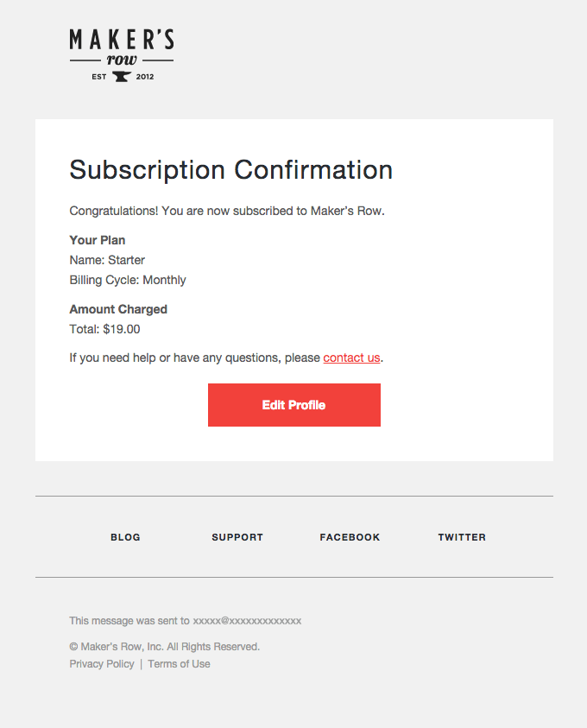Click the Maker's Row, Inc. copyright notice
Viewport: 587px width, 728px height.
(164, 647)
